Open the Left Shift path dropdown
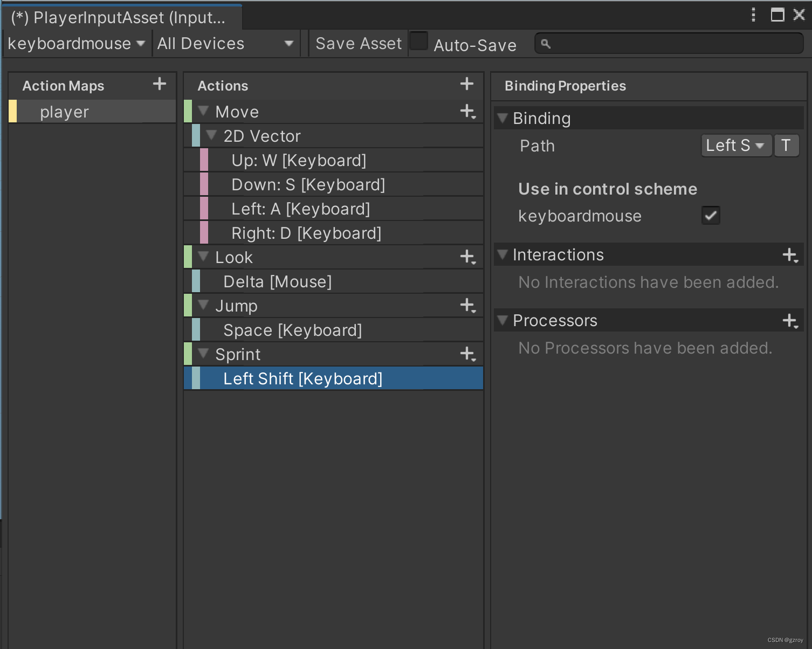The height and width of the screenshot is (649, 812). pyautogui.click(x=736, y=146)
